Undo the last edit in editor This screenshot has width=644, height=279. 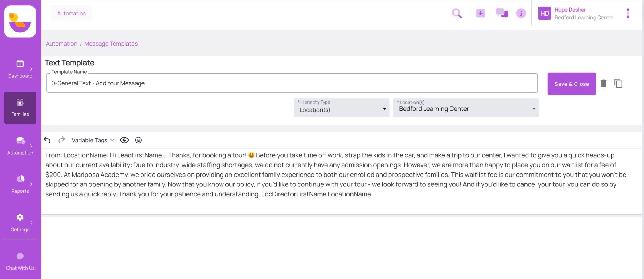point(47,140)
